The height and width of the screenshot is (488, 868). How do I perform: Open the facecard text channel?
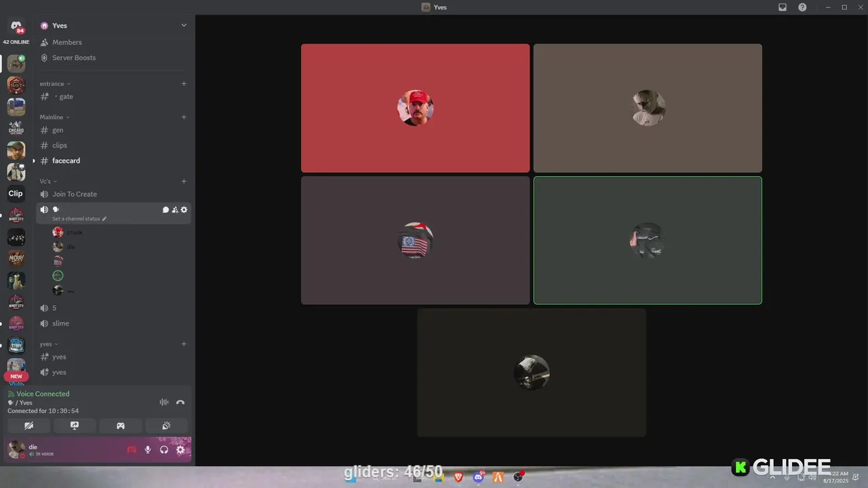coord(114,161)
